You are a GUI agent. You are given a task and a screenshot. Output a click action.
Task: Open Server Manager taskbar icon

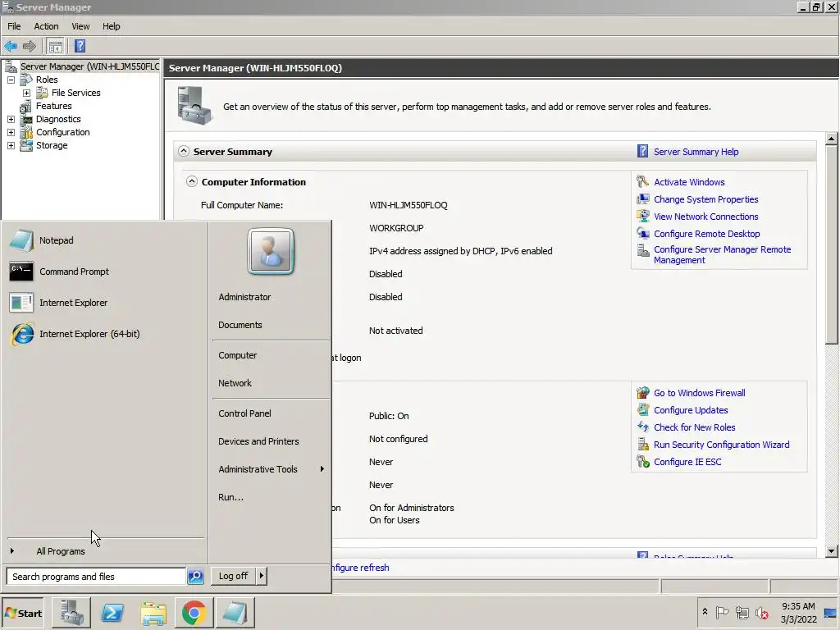(71, 613)
